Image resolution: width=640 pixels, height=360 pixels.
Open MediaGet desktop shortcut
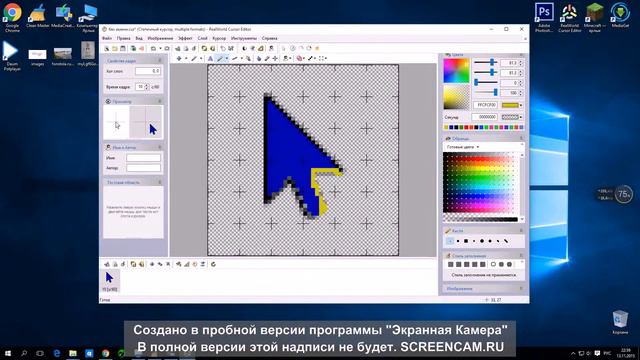[x=620, y=16]
